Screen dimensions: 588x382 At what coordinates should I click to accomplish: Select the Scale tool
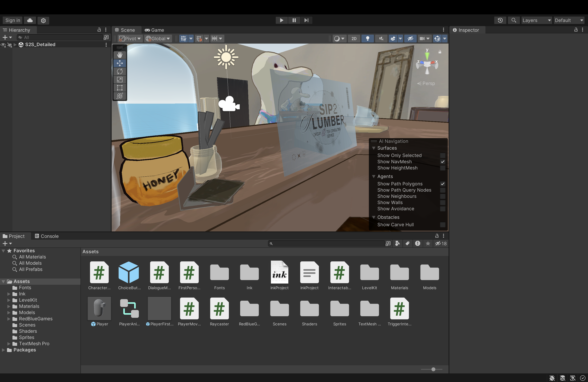(x=119, y=80)
